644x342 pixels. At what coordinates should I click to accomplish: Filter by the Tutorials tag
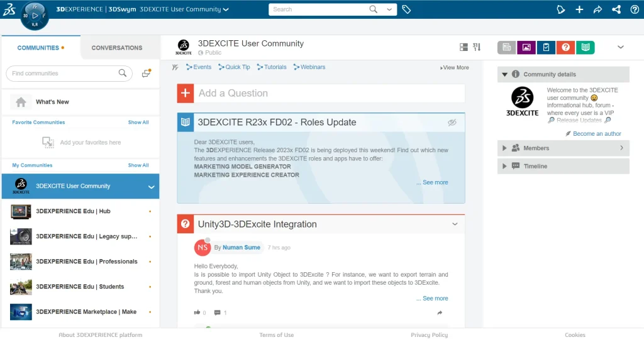click(x=272, y=67)
